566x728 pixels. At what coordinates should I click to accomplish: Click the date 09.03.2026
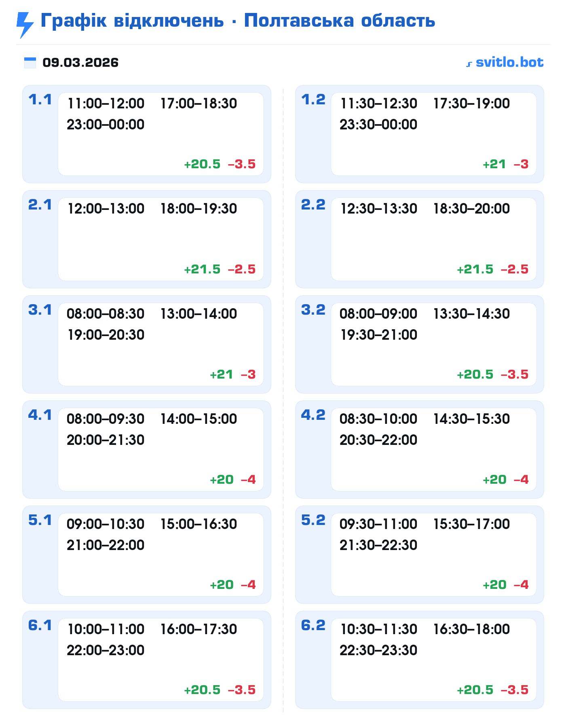click(80, 63)
